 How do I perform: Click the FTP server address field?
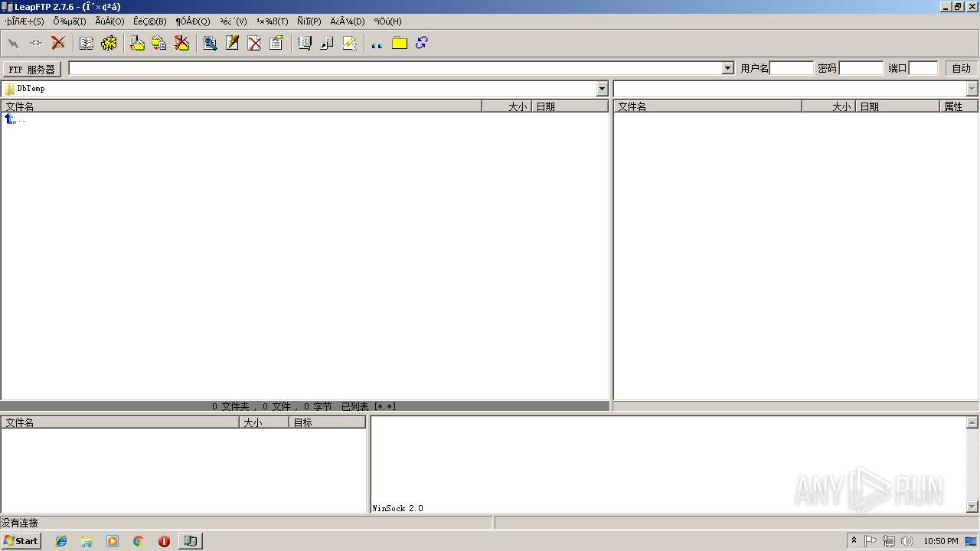(395, 68)
